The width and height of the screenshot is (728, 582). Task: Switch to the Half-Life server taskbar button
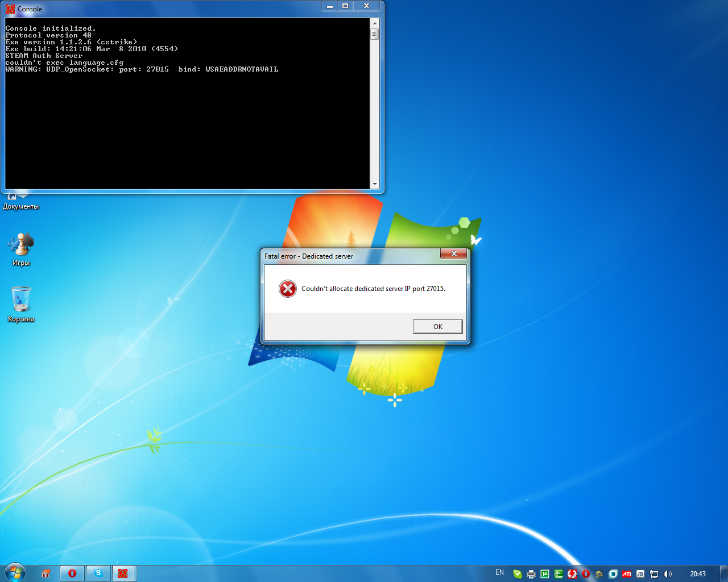coord(123,573)
